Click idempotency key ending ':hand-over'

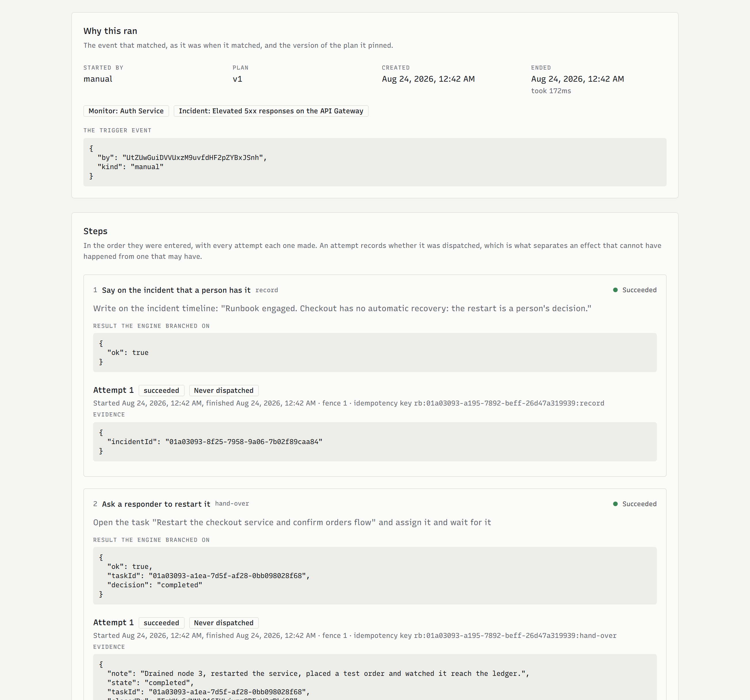click(x=515, y=636)
